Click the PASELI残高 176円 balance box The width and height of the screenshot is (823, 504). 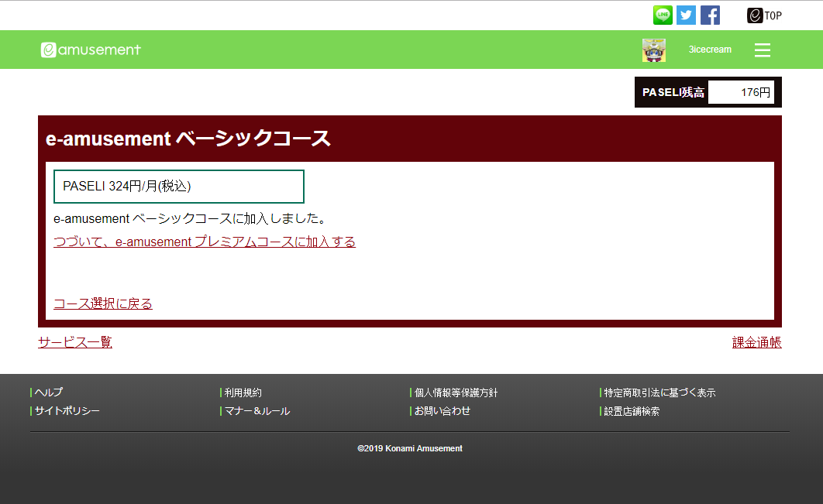tap(708, 92)
